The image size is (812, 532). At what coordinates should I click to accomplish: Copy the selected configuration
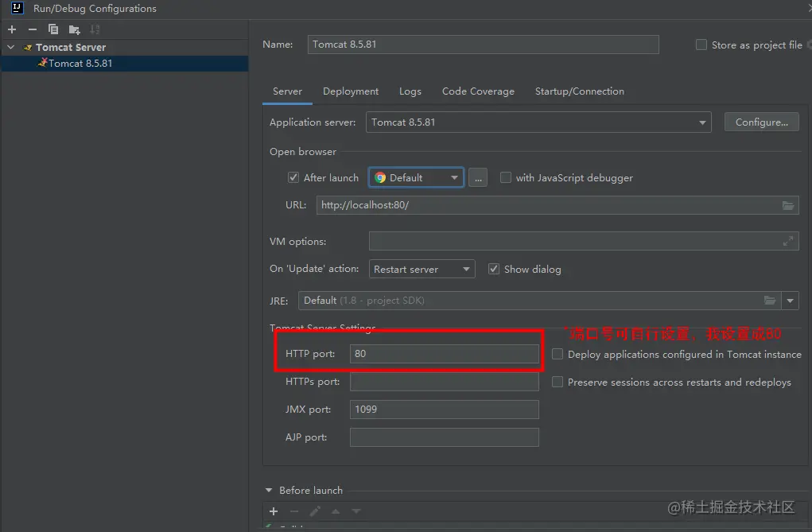pos(53,29)
